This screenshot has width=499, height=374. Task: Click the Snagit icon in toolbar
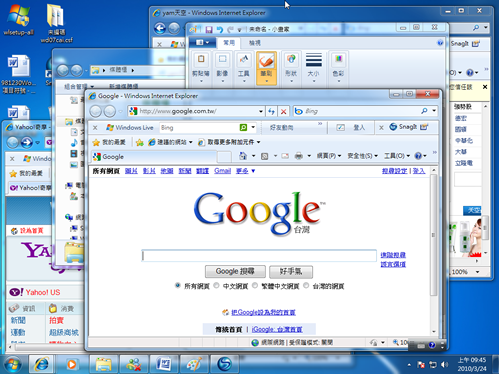393,127
